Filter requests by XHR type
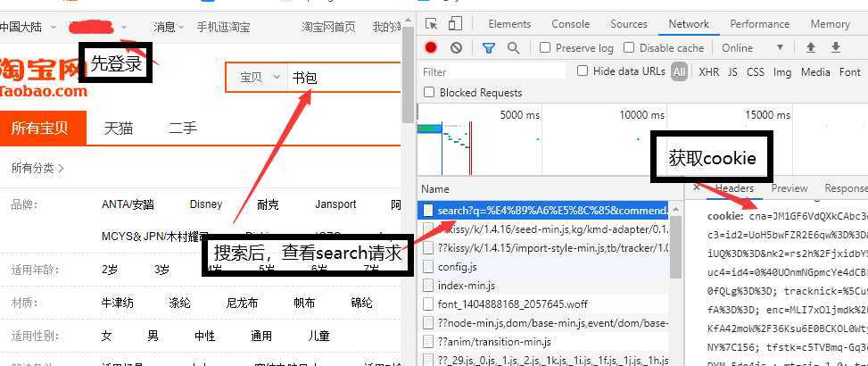This screenshot has height=366, width=868. [708, 72]
